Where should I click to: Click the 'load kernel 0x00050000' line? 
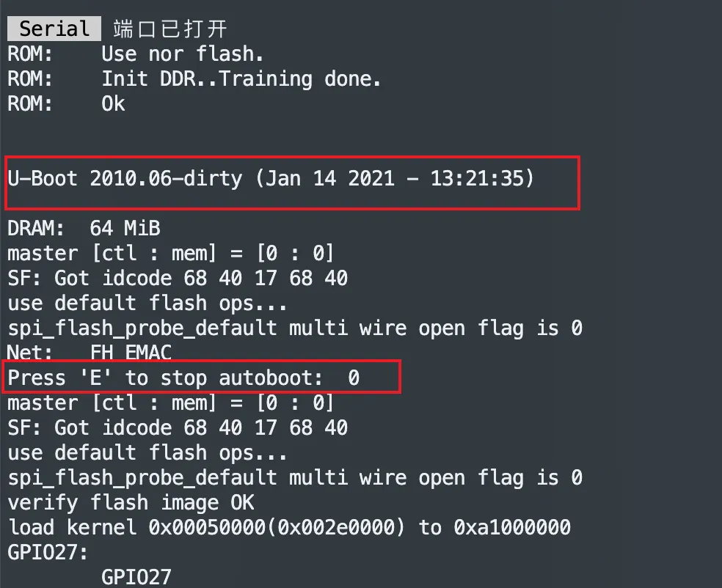289,527
